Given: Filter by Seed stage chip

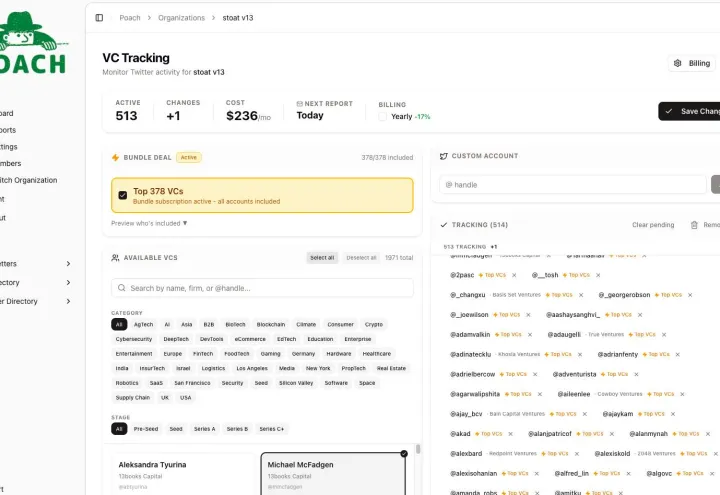Looking at the screenshot, I should tap(176, 429).
